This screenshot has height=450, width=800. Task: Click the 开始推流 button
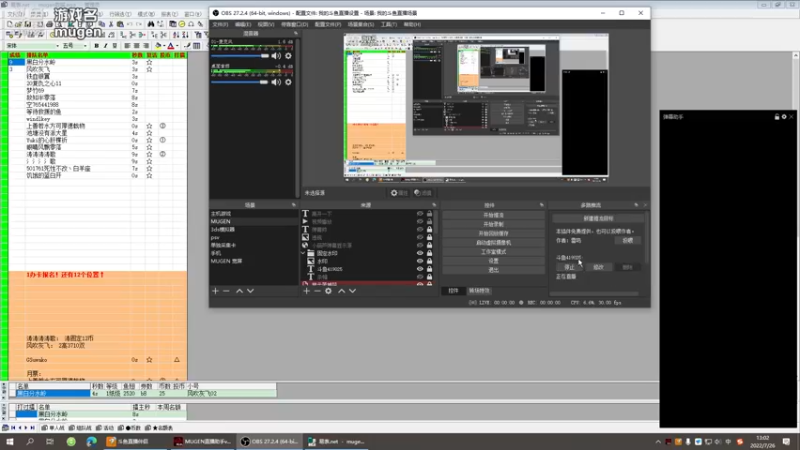(x=493, y=215)
